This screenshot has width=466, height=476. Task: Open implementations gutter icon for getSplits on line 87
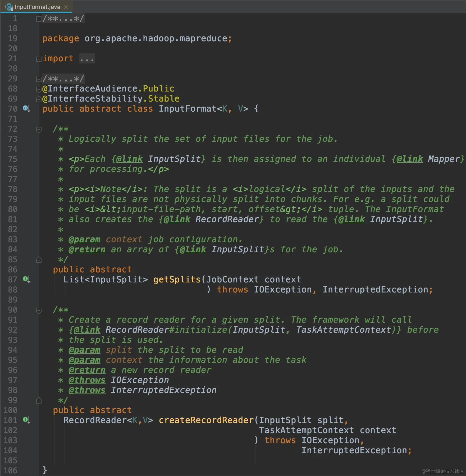point(26,279)
